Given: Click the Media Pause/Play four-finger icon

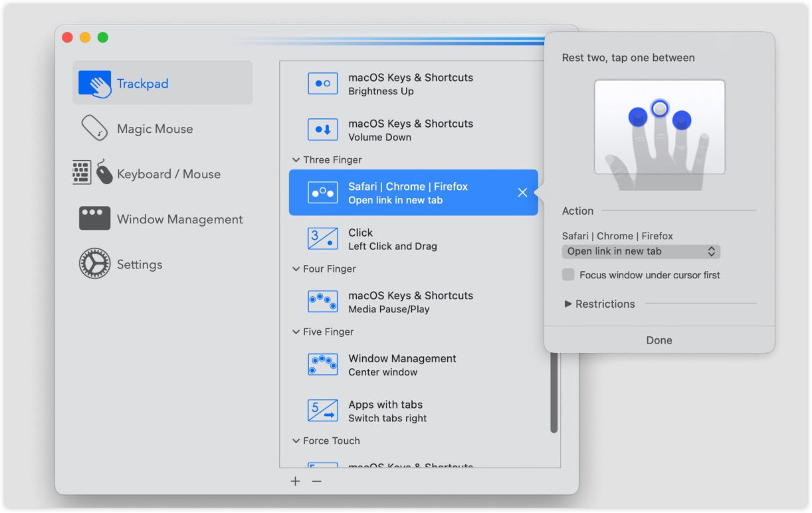Looking at the screenshot, I should 323,302.
